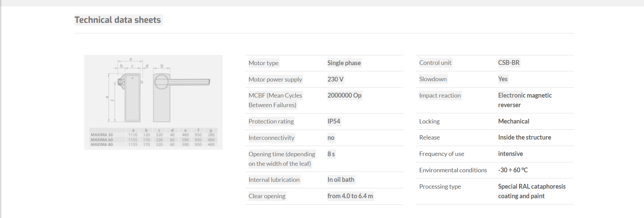
Task: Select the In oil bath lubrication value
Action: click(x=341, y=180)
